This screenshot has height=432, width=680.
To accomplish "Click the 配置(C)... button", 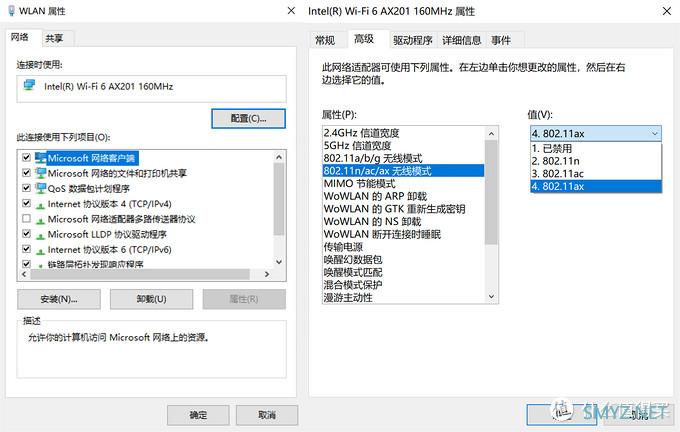I will [x=248, y=118].
